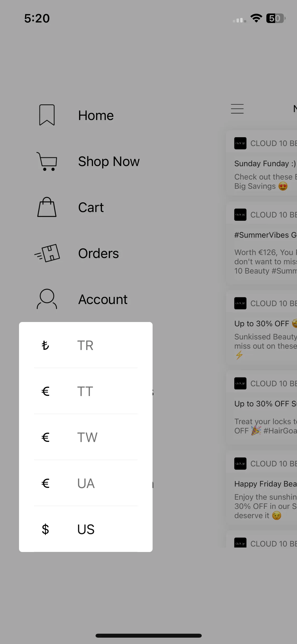Image resolution: width=297 pixels, height=644 pixels.
Task: Open the Home menu item
Action: tap(96, 115)
